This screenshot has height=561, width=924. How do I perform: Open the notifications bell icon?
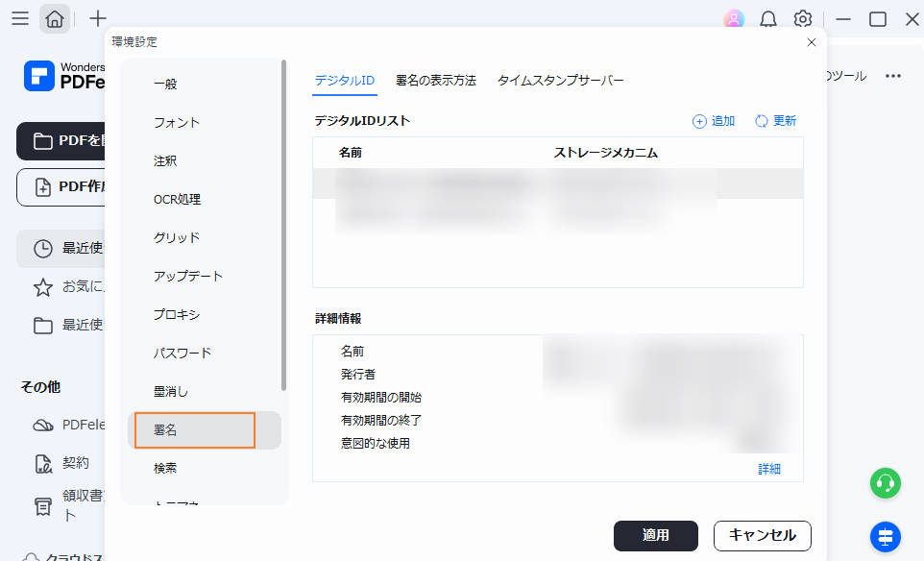(x=768, y=19)
